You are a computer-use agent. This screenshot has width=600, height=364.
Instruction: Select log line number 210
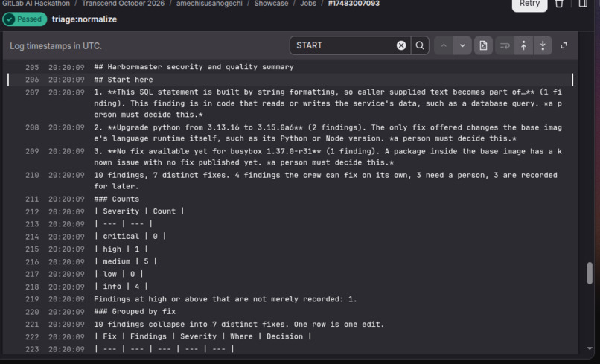(32, 176)
